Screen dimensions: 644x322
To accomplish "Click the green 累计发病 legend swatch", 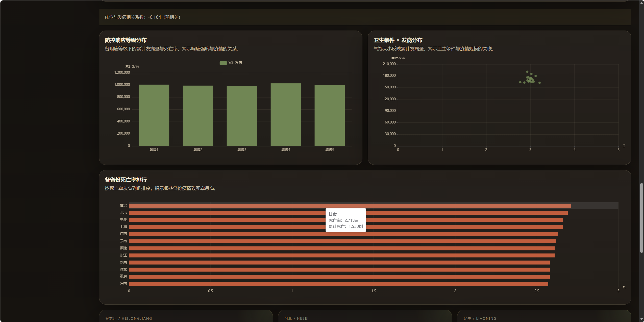I will tap(223, 63).
